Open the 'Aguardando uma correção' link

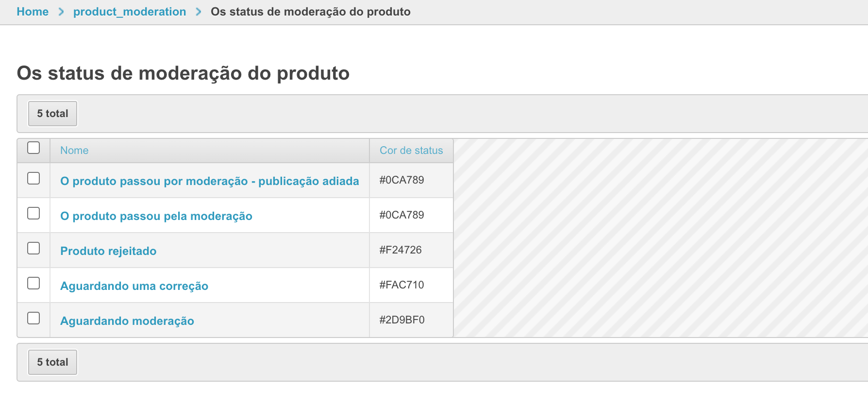[134, 286]
